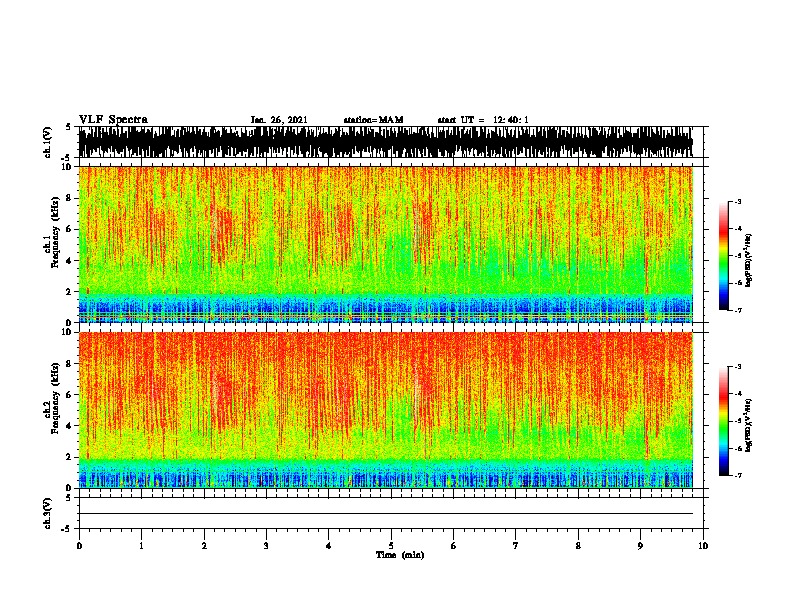Viewport: 792px width, 612px height.
Task: Click the "2" kHz tick of ch.1 spectrogram
Action: (x=70, y=292)
